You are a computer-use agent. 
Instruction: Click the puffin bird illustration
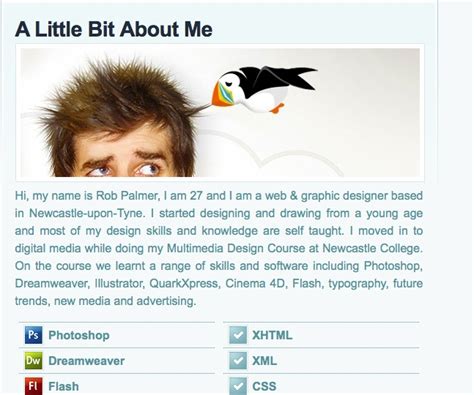pyautogui.click(x=263, y=89)
